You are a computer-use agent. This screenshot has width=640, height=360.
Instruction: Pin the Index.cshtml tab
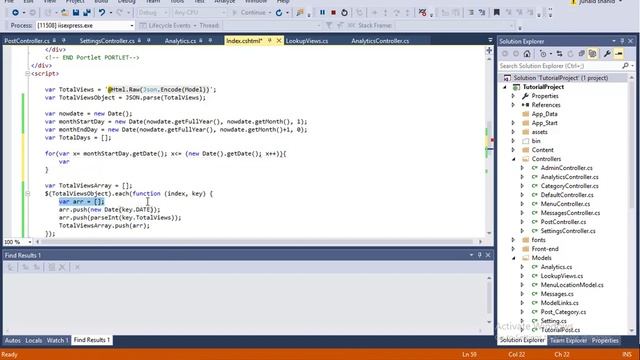269,40
